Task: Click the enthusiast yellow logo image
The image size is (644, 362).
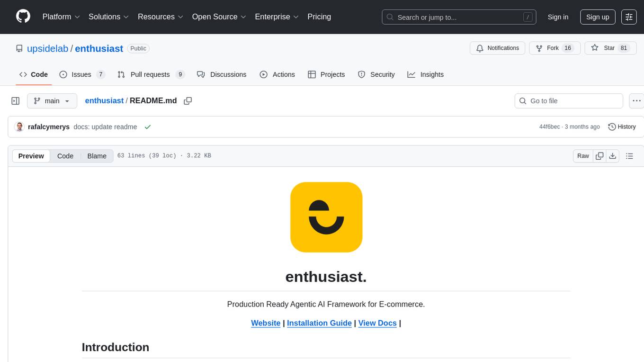Action: (326, 217)
